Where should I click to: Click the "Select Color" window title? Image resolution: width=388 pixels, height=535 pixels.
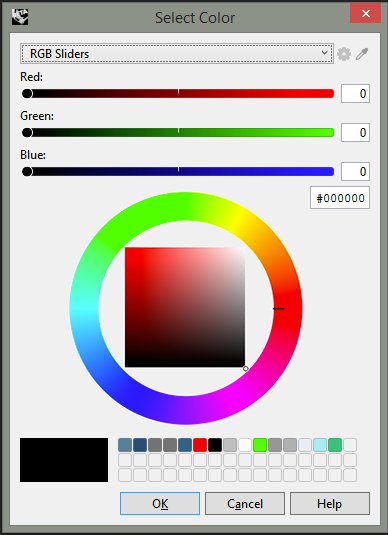click(x=195, y=17)
